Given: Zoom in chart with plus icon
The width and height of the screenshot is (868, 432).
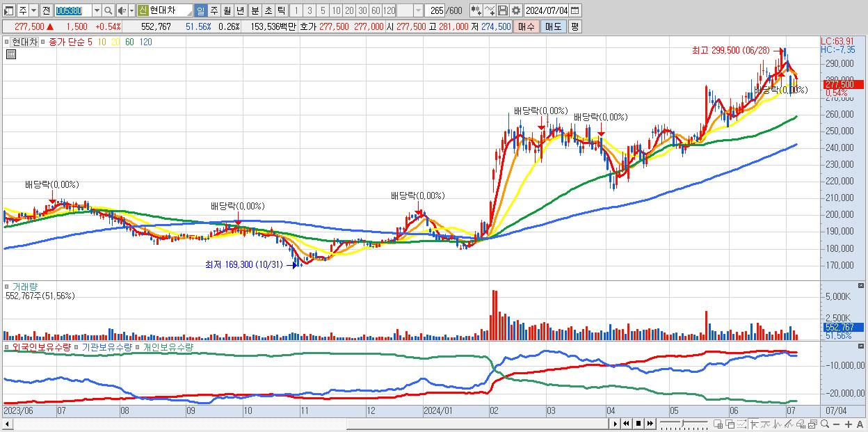Looking at the screenshot, I should point(849,424).
